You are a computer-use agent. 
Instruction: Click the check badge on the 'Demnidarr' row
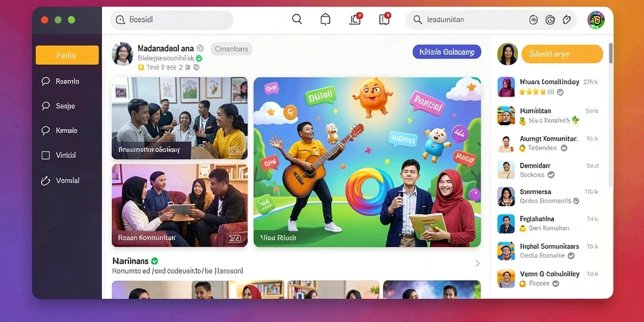(551, 175)
